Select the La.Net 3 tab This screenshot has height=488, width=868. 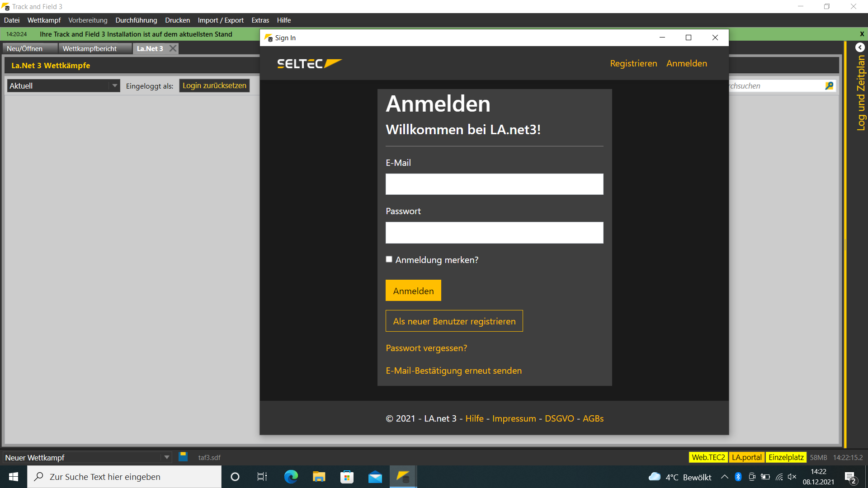click(x=150, y=48)
